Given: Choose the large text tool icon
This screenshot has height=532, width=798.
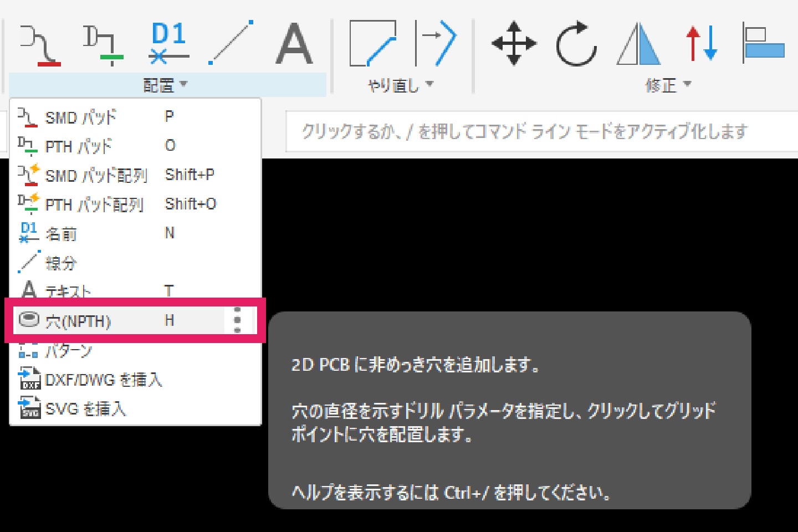Looking at the screenshot, I should tap(294, 44).
